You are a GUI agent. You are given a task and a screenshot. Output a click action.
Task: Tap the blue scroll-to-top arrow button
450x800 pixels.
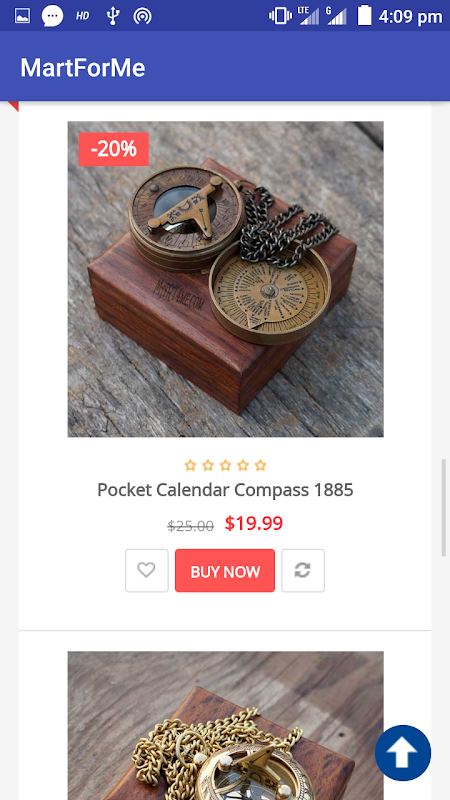click(403, 753)
